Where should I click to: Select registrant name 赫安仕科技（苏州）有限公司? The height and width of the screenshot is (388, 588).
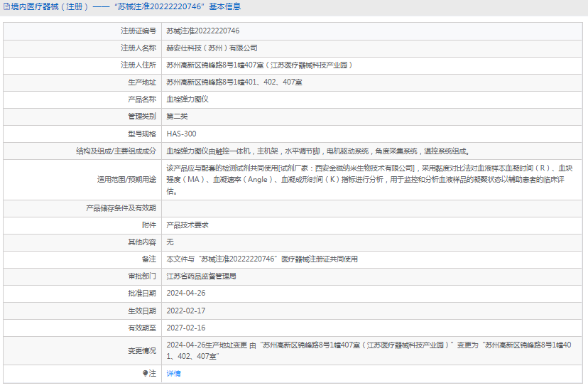(212, 48)
